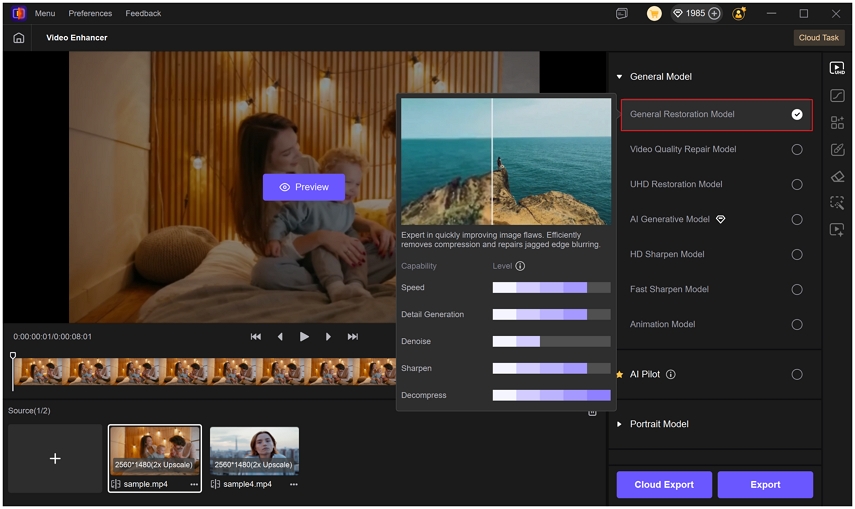The image size is (855, 509).
Task: Collapse the General Model section
Action: (619, 77)
